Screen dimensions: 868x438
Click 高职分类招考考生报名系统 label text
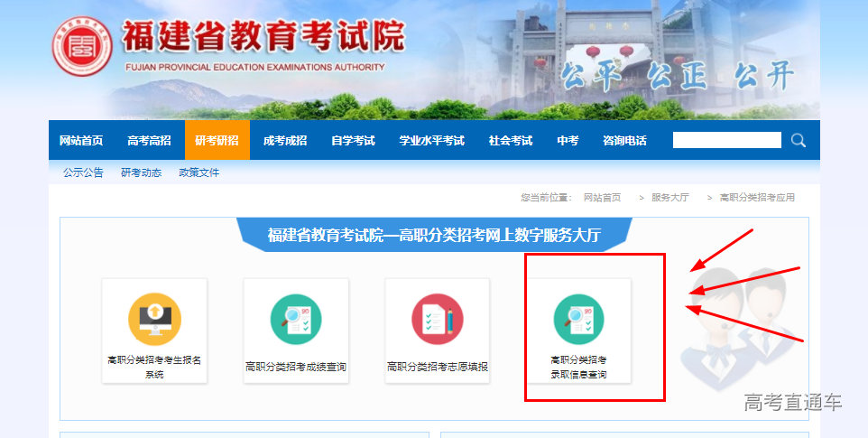pyautogui.click(x=154, y=368)
